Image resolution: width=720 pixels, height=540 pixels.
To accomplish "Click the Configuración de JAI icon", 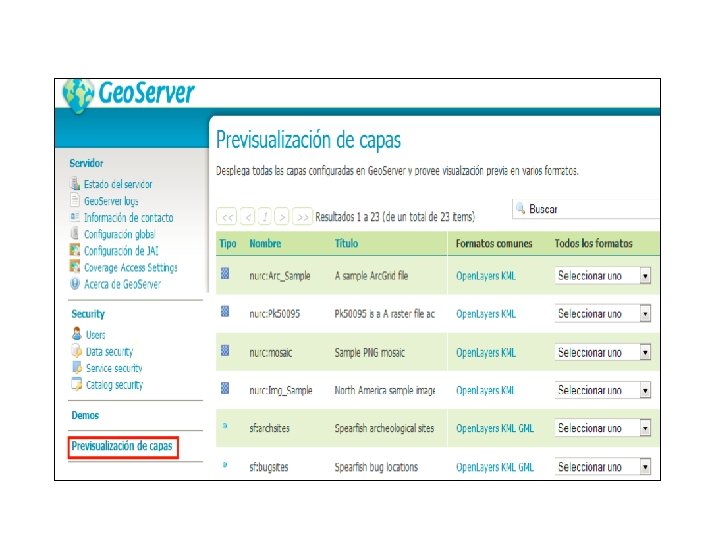I will [75, 250].
